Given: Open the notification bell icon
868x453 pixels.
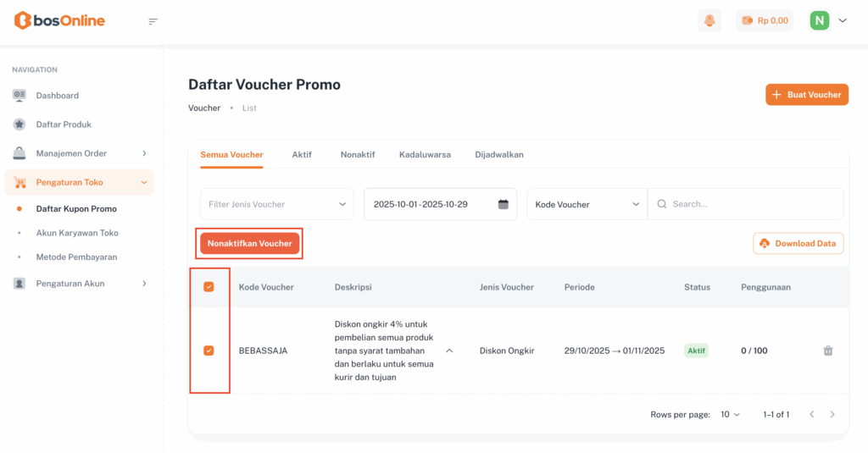Looking at the screenshot, I should click(x=709, y=20).
